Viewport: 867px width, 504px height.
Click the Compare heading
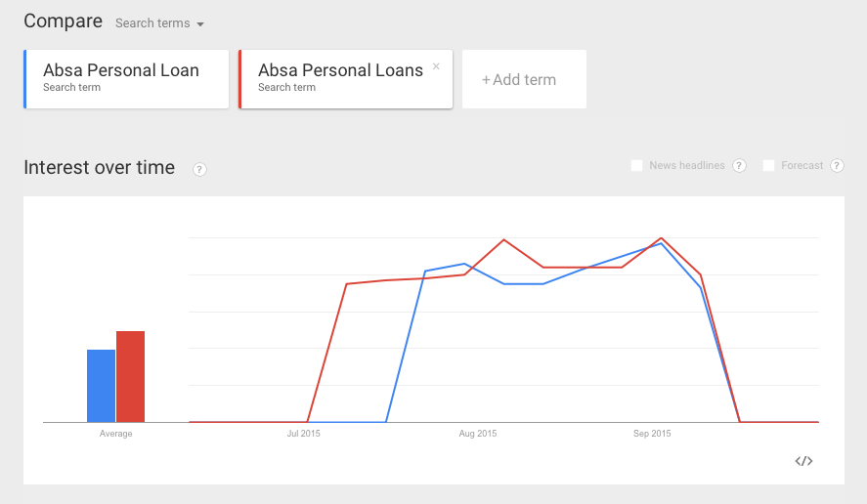pos(63,21)
